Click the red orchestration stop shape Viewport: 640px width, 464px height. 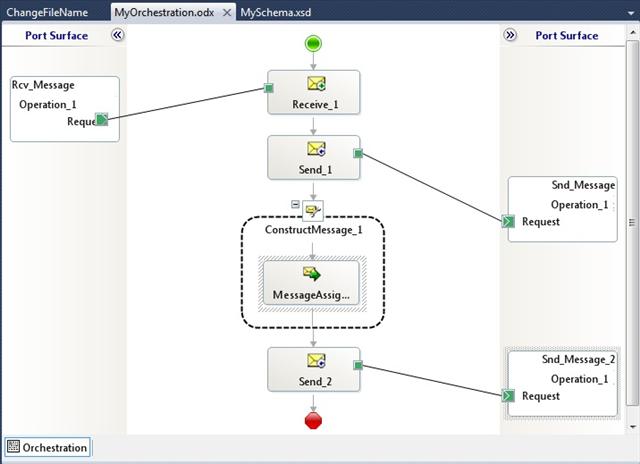tap(313, 420)
